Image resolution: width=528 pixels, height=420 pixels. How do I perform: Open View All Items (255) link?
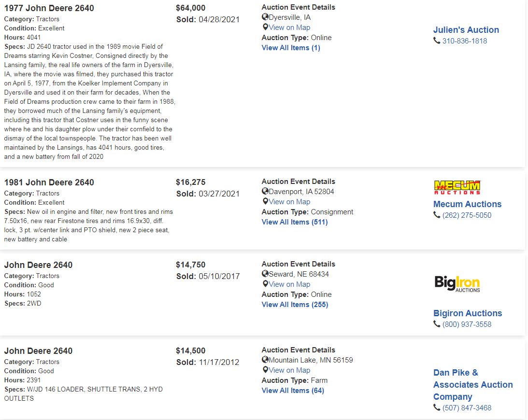[295, 305]
